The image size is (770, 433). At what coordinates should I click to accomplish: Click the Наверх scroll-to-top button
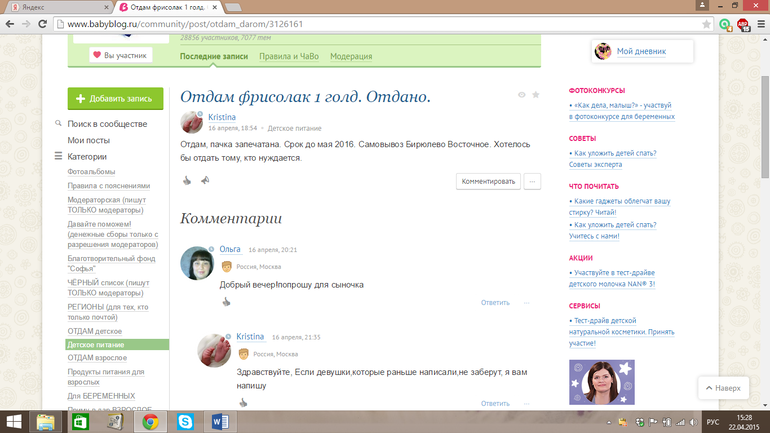[722, 387]
